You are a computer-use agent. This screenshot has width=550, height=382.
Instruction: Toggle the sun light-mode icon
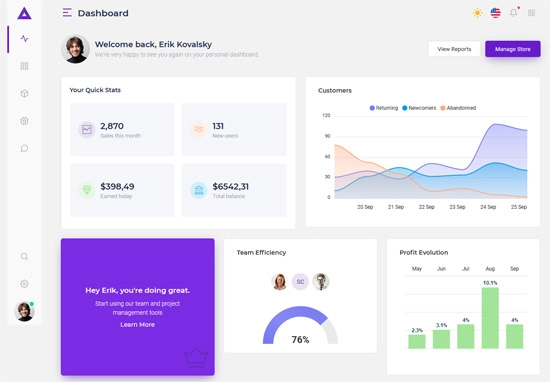(477, 13)
